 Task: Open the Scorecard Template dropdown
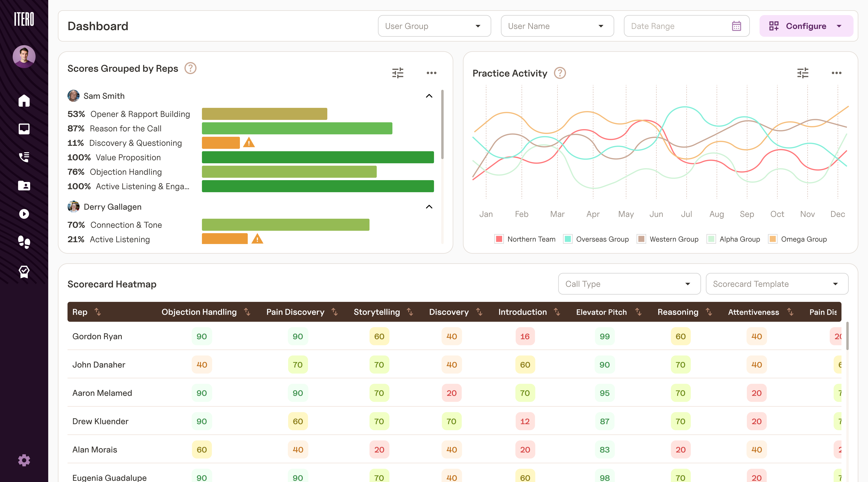(x=777, y=284)
